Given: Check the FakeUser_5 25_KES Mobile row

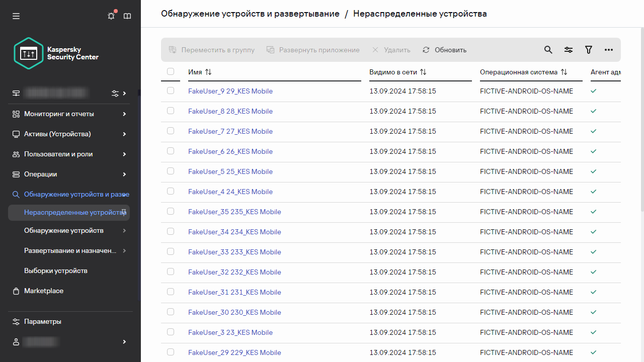Looking at the screenshot, I should 171,171.
